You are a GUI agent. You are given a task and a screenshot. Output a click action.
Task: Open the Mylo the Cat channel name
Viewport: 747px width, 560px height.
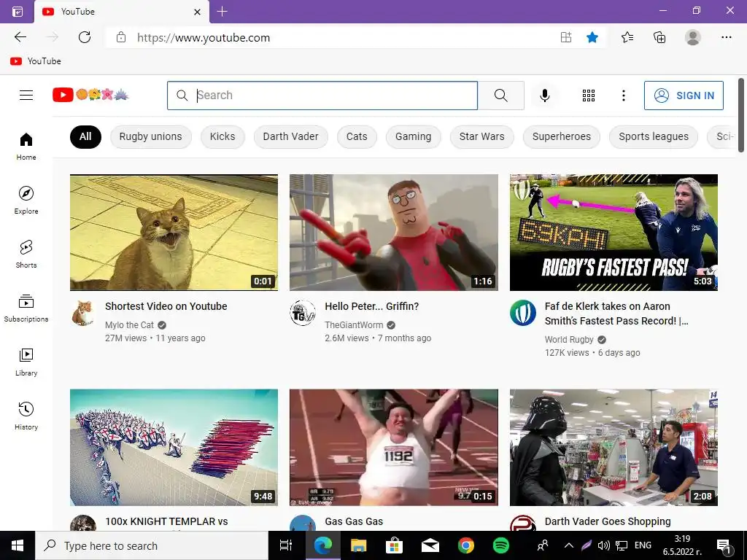[129, 324]
